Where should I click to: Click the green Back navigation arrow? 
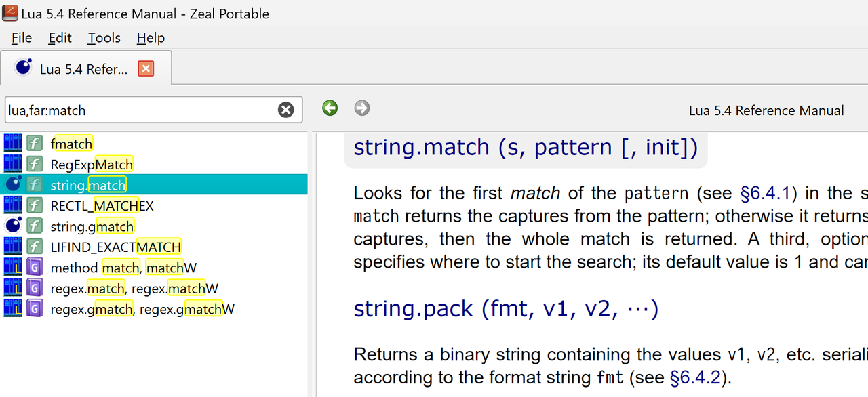330,108
